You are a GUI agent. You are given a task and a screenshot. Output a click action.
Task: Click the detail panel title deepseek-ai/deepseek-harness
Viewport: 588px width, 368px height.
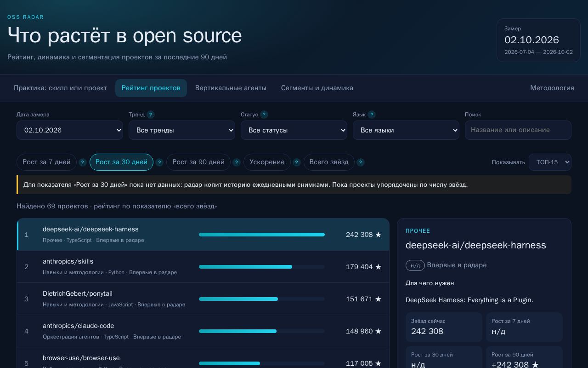click(x=476, y=245)
